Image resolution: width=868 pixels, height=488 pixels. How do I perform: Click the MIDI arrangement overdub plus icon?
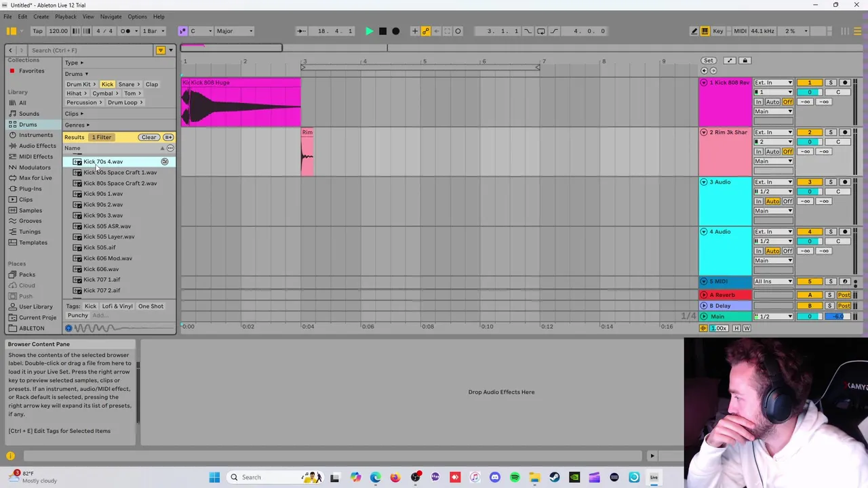[x=415, y=31]
